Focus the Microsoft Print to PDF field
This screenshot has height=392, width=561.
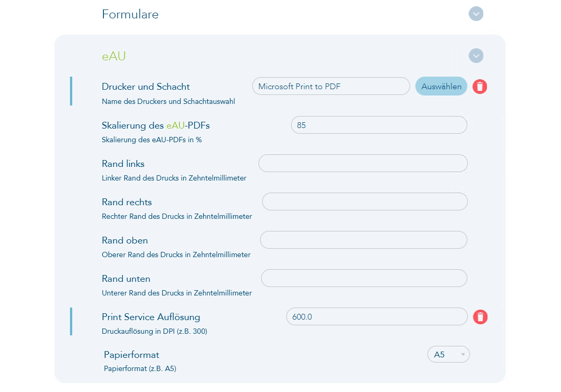click(331, 87)
